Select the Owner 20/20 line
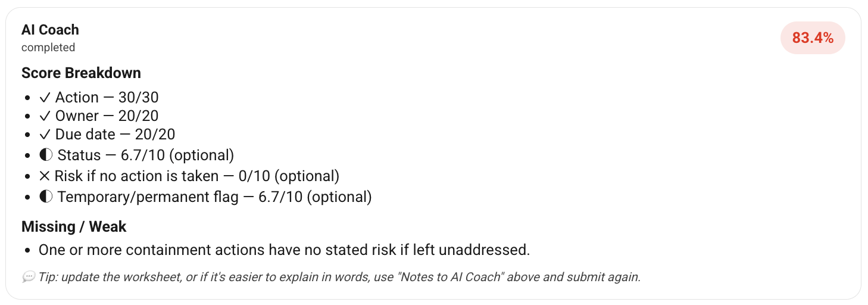 pos(99,117)
